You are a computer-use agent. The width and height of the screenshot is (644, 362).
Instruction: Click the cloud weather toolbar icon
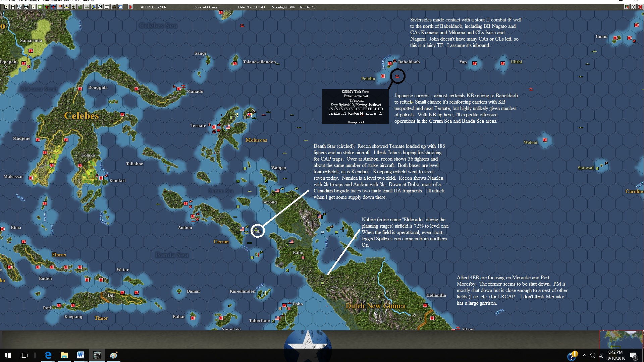point(120,7)
